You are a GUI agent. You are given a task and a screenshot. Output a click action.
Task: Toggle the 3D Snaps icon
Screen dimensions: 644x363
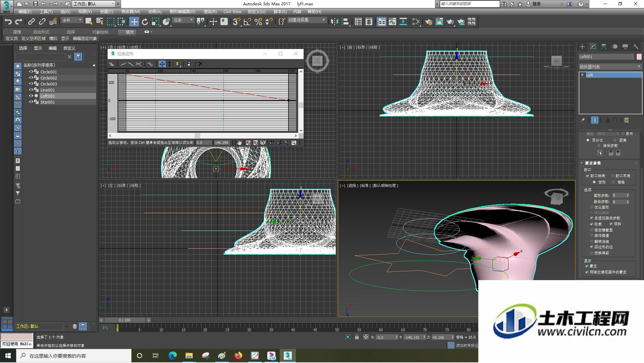[236, 22]
